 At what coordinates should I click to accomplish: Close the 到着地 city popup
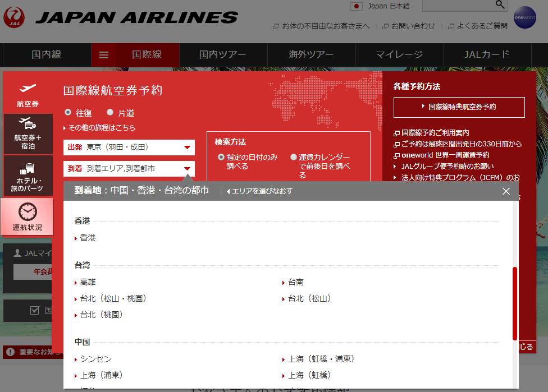click(506, 191)
